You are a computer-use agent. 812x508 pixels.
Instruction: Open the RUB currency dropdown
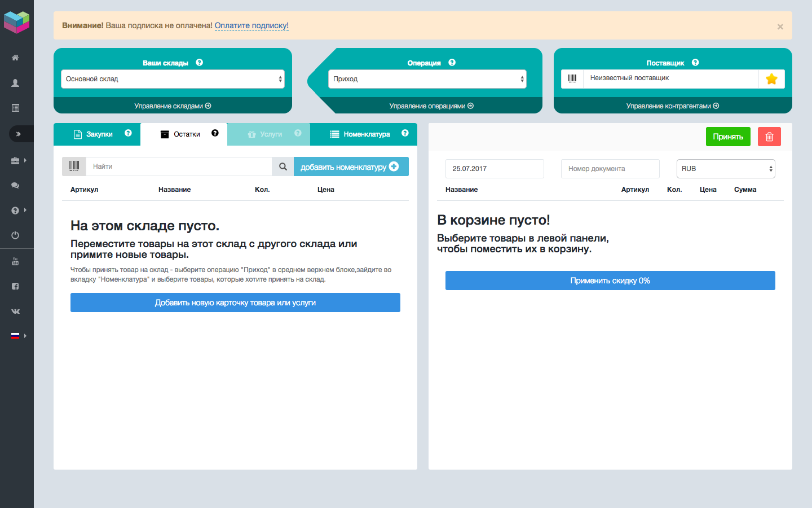click(726, 169)
